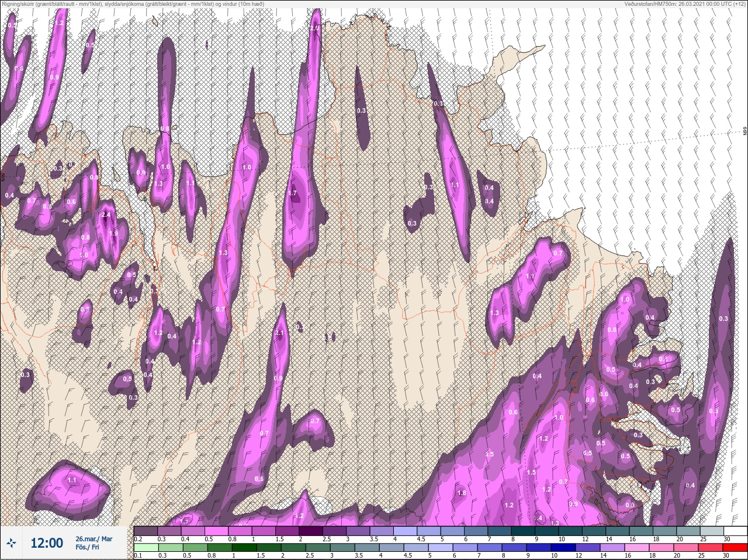Select the weekday text 'Fös./ Fri'
Image resolution: width=748 pixels, height=560 pixels.
87,547
